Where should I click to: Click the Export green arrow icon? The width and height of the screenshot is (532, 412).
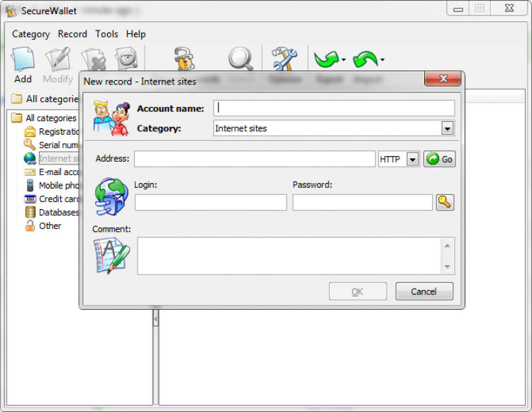pos(326,59)
